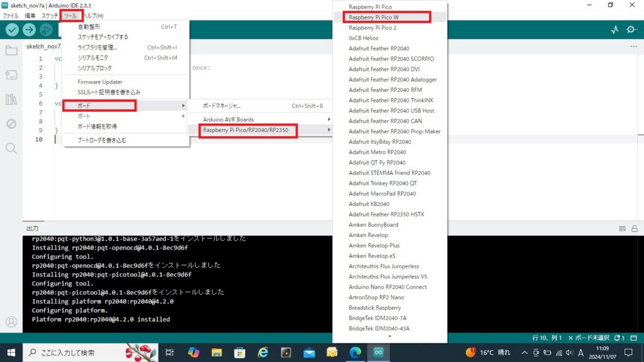Select the 0xCB Helios board
Image resolution: width=644 pixels, height=362 pixels.
(x=389, y=38)
